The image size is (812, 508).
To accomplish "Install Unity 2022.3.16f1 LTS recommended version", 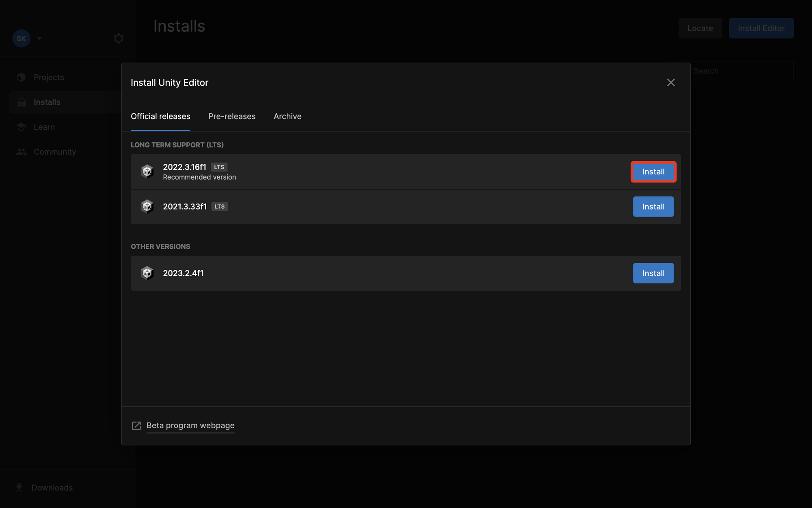I will (653, 172).
